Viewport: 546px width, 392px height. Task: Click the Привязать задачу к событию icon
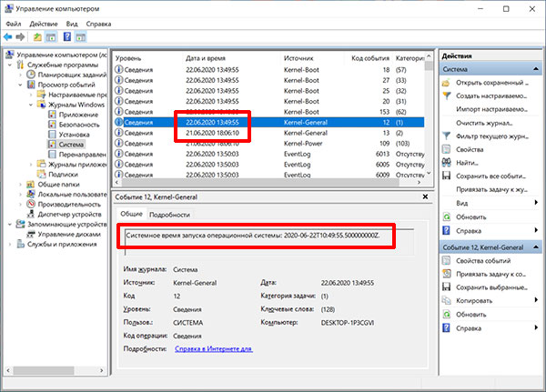[447, 274]
